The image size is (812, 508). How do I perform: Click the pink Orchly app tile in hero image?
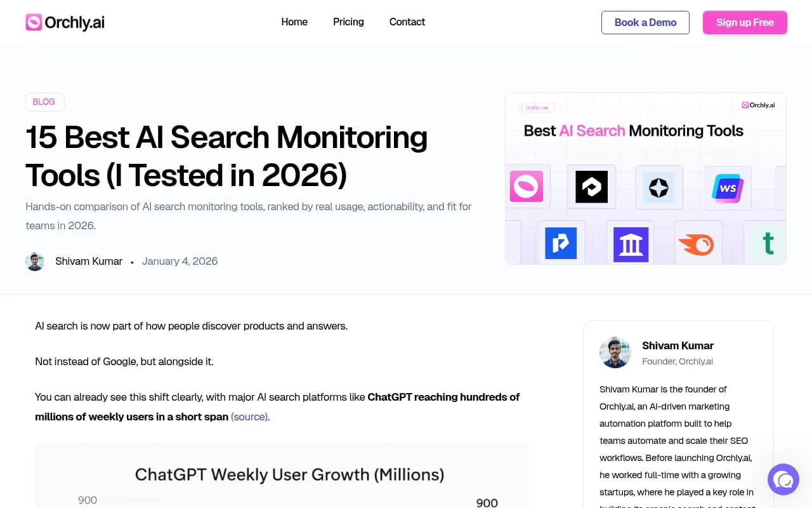tap(527, 187)
